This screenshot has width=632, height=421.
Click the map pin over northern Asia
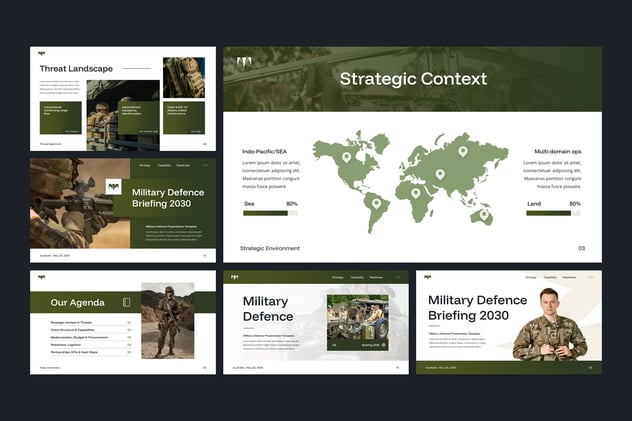pyautogui.click(x=463, y=151)
